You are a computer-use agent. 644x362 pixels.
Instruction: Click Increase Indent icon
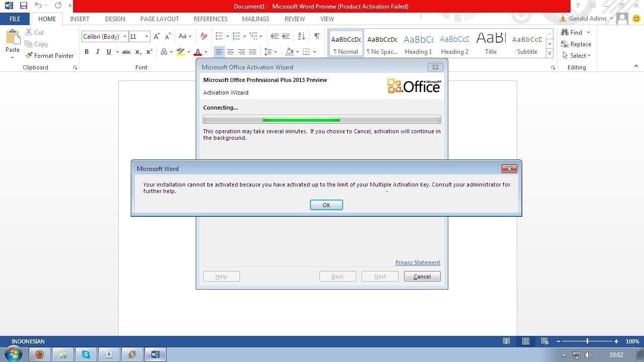[x=286, y=36]
